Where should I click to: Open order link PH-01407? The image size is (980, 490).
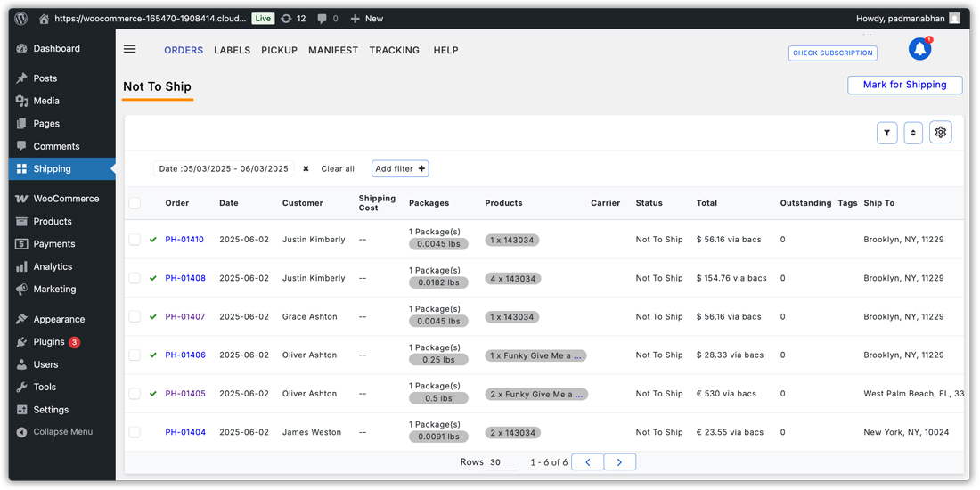[x=185, y=317]
